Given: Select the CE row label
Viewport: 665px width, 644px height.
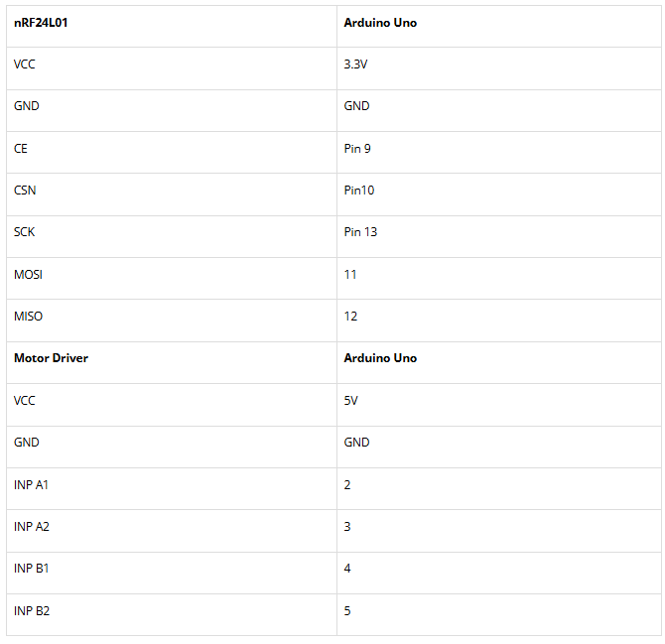Looking at the screenshot, I should (x=21, y=148).
